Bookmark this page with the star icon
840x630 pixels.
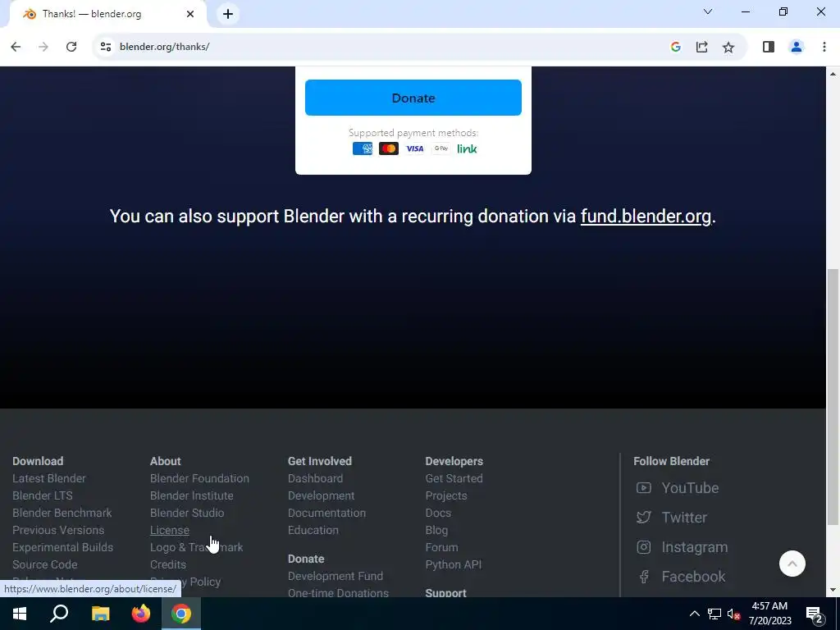pos(728,47)
